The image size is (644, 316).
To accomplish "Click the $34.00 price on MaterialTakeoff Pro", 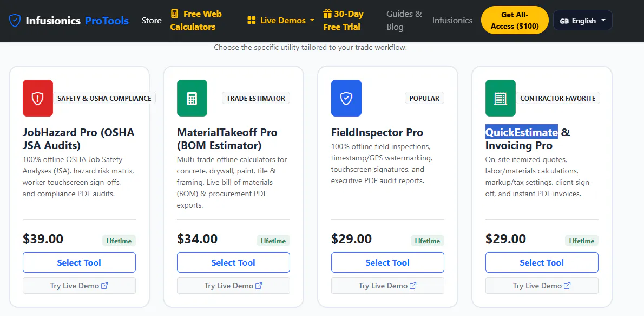I will click(197, 238).
